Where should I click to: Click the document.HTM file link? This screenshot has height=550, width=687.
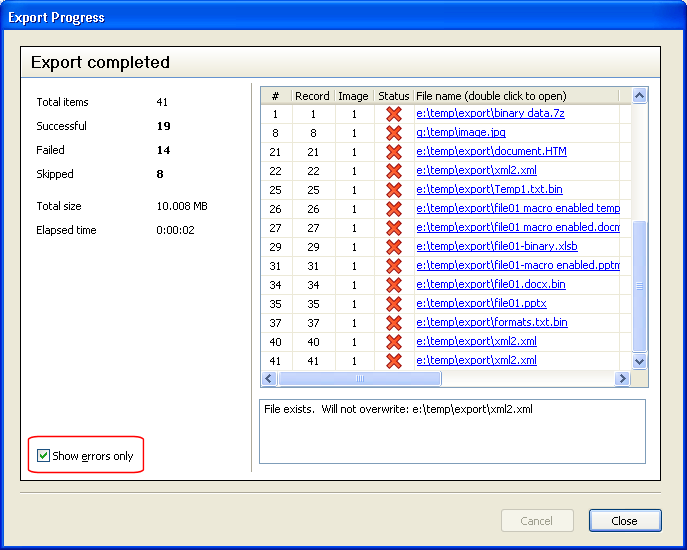click(491, 151)
